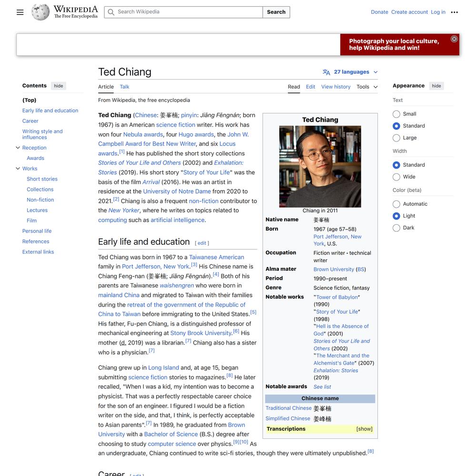The height and width of the screenshot is (476, 476).
Task: Open the Hugo awards link
Action: (x=196, y=135)
